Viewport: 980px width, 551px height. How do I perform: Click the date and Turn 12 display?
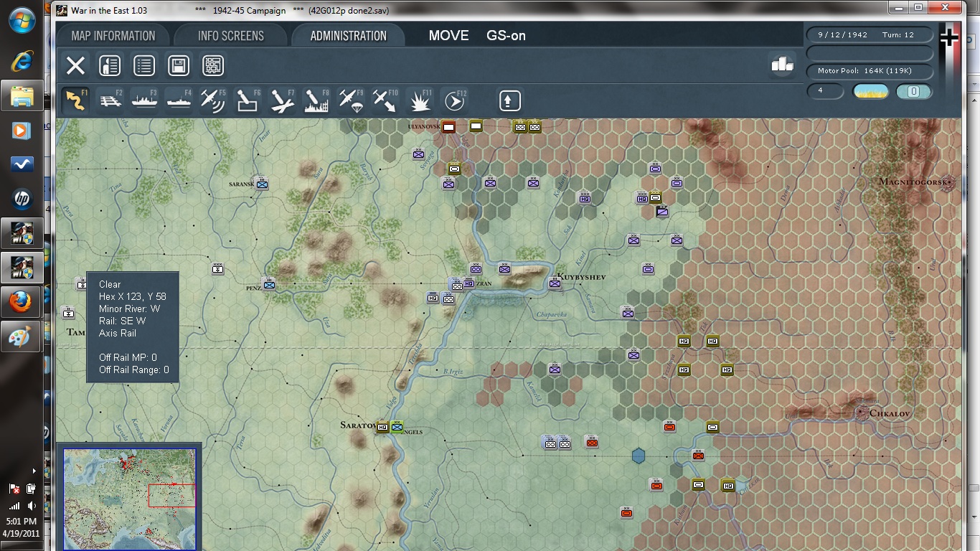tap(870, 34)
